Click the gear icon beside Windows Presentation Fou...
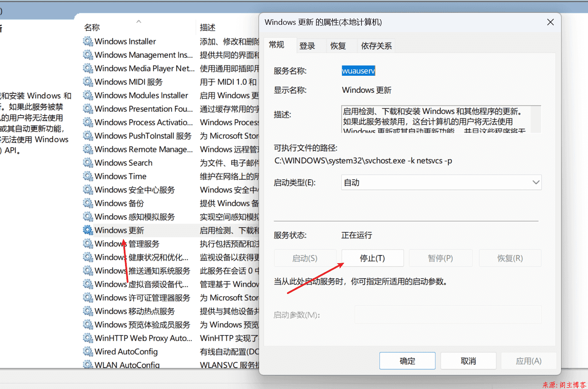This screenshot has width=588, height=389. 88,109
